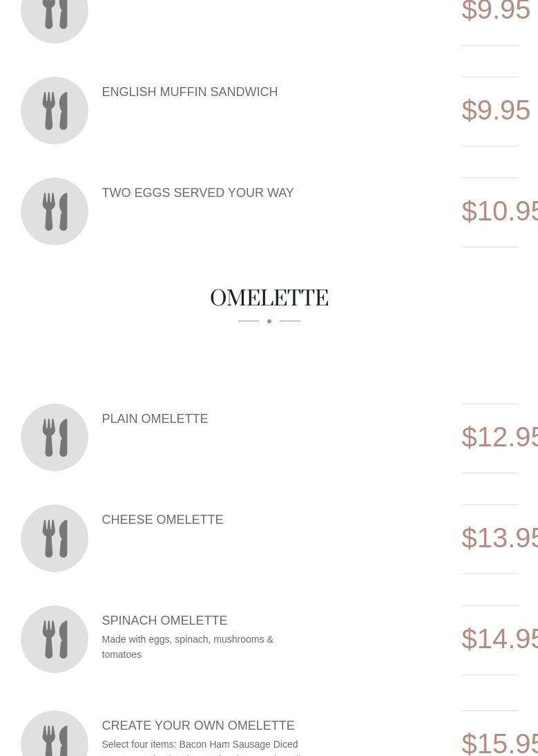Viewport: 538px width, 756px height.
Task: Click the Cheese Omelette item title
Action: point(162,520)
